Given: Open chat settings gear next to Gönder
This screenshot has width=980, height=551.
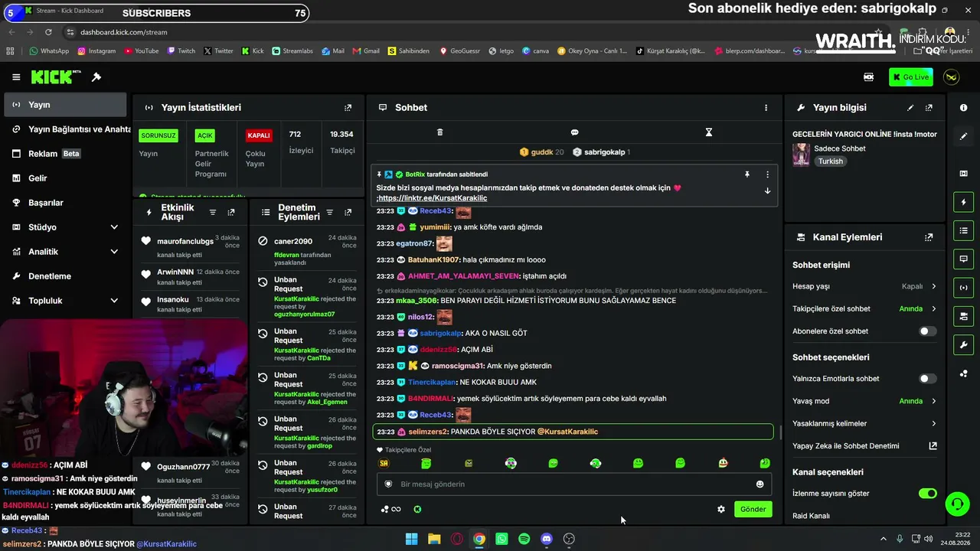Looking at the screenshot, I should click(720, 510).
